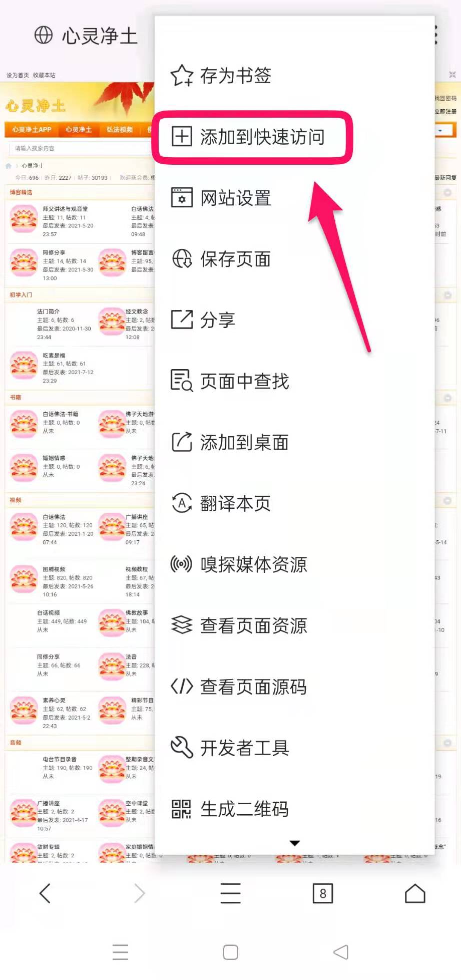Open 网站设置 gear window icon

[182, 198]
